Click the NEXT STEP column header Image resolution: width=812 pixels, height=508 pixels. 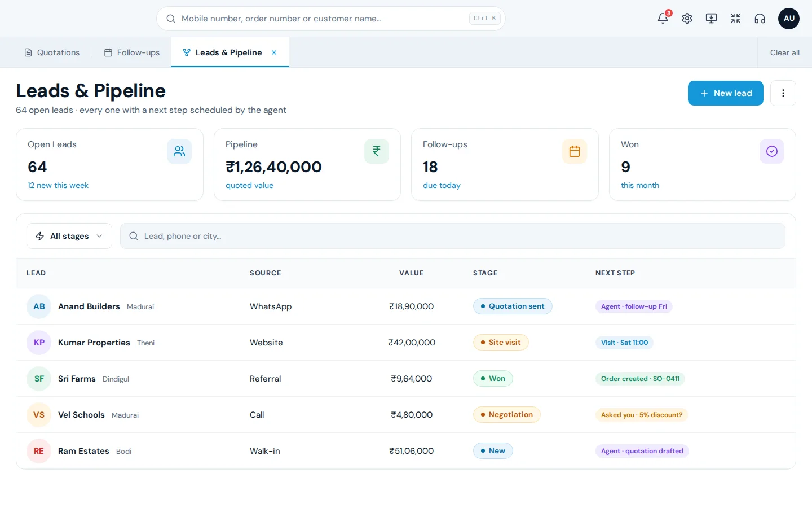point(615,273)
